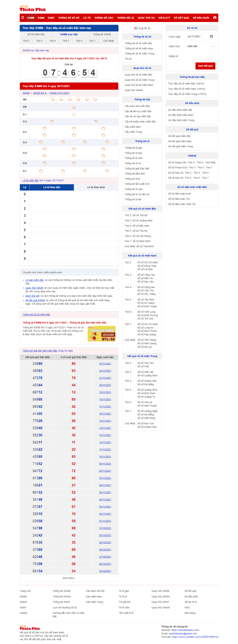This screenshot has width=238, height=644.
Task: Select the Thứ 5 day tab
Action: [x=66, y=41]
